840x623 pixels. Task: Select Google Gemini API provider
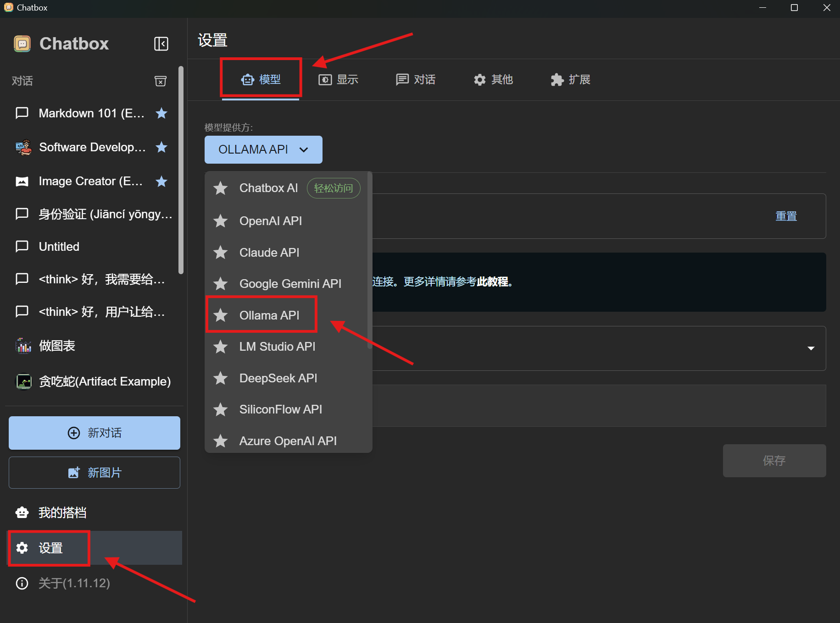[x=286, y=284]
